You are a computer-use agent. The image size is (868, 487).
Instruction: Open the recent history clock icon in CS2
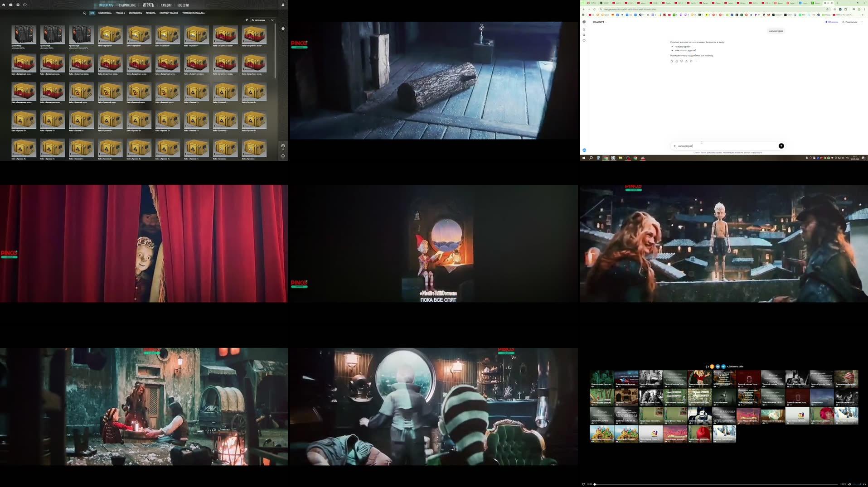coord(283,156)
